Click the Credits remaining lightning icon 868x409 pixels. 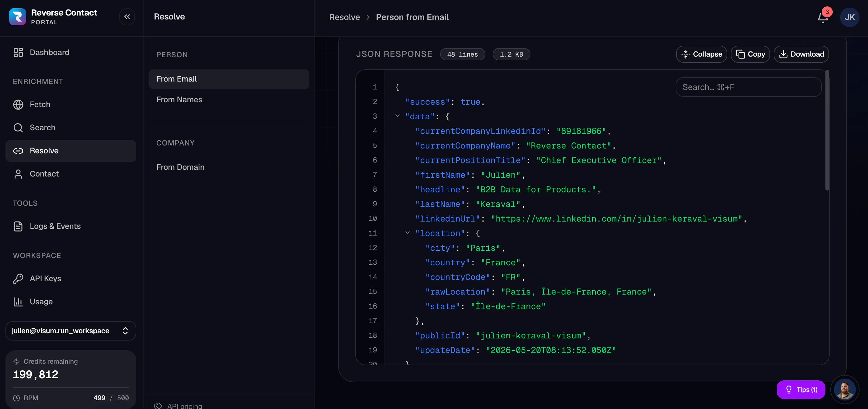(x=16, y=362)
